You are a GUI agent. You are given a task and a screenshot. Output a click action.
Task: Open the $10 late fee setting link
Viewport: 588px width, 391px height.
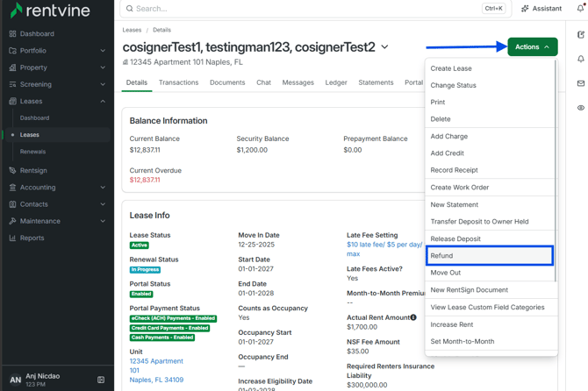pyautogui.click(x=385, y=249)
